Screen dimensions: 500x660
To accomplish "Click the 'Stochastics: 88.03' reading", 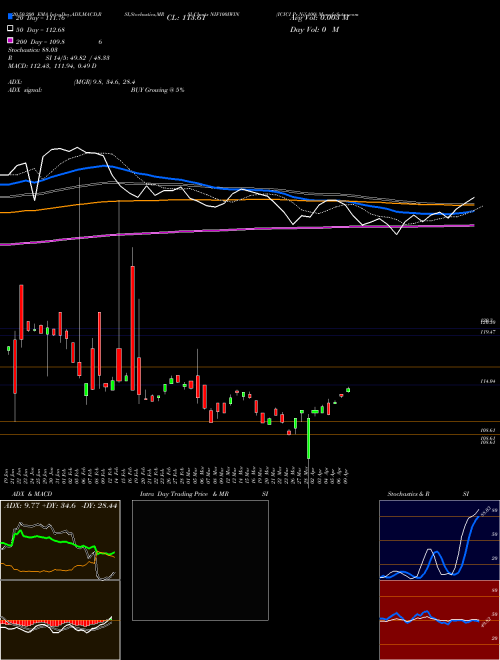I will tap(33, 50).
